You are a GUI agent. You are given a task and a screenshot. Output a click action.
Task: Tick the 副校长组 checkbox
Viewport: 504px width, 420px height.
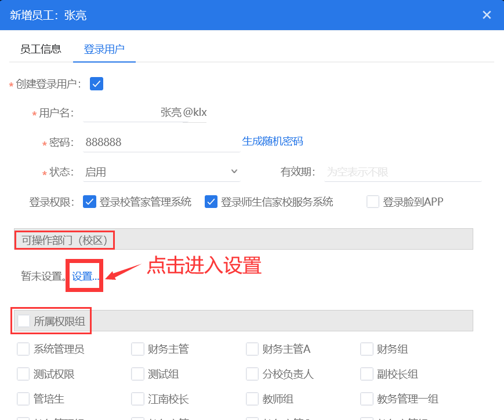point(367,374)
